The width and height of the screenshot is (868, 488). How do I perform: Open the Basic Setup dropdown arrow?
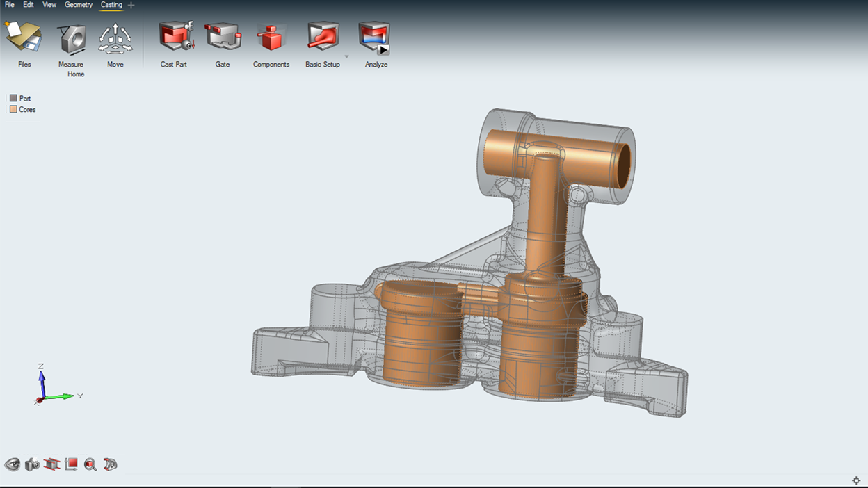tap(346, 56)
